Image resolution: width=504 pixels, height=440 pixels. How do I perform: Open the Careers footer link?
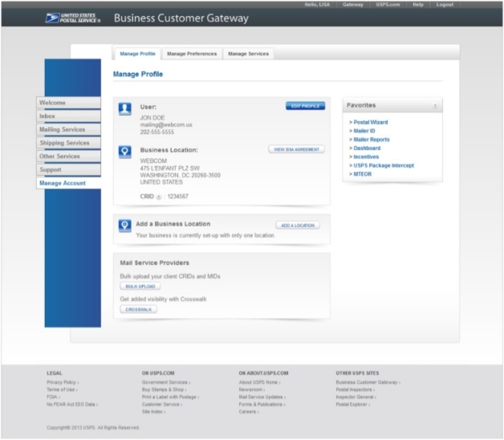[249, 412]
